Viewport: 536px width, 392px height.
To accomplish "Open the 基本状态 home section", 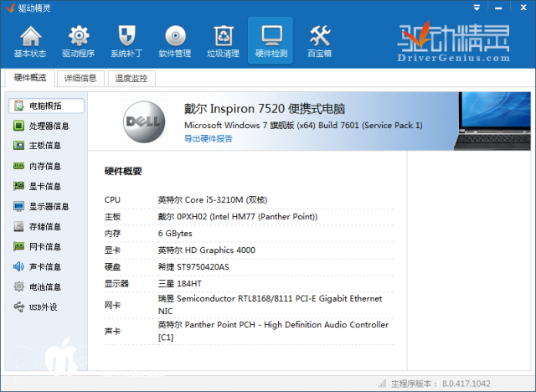I will (30, 42).
